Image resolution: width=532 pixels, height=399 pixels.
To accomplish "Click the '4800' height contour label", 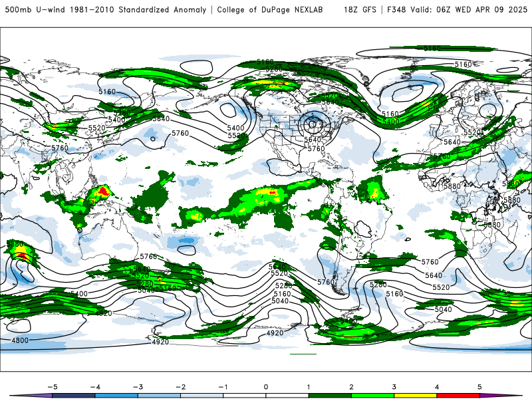I will click(20, 340).
